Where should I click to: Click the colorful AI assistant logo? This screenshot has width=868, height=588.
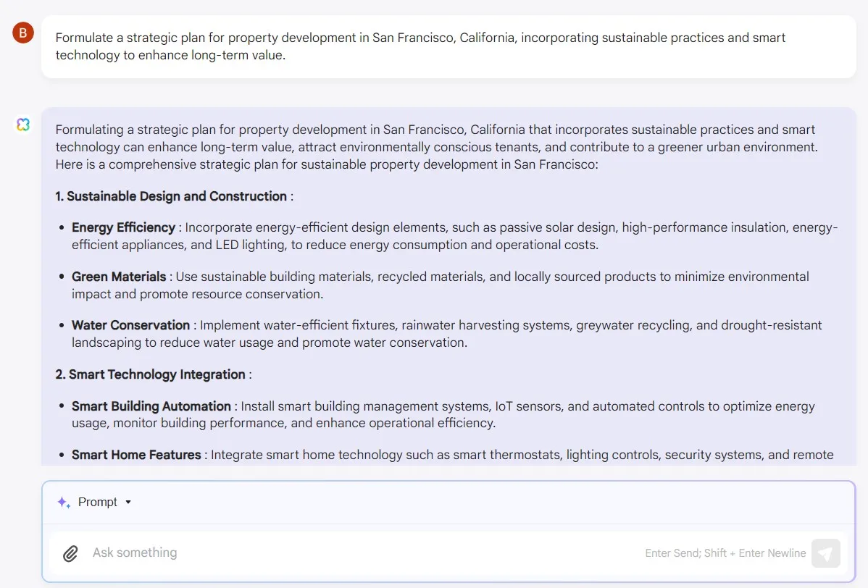coord(23,125)
